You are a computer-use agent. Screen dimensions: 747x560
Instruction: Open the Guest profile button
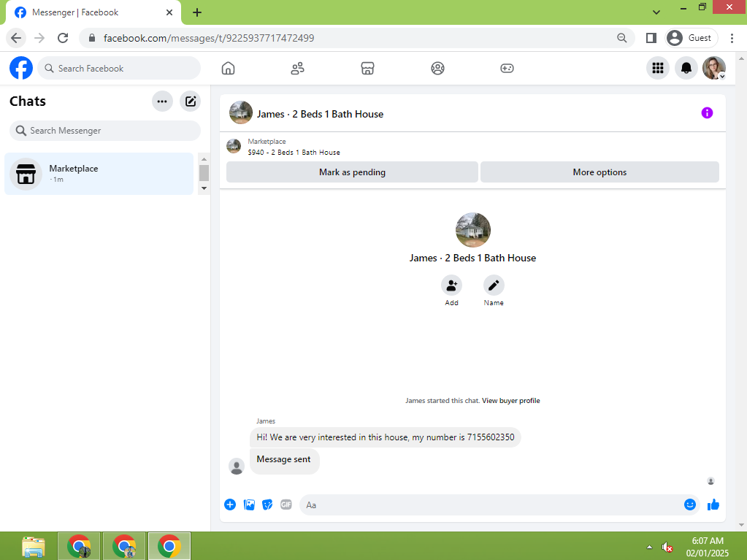(692, 38)
